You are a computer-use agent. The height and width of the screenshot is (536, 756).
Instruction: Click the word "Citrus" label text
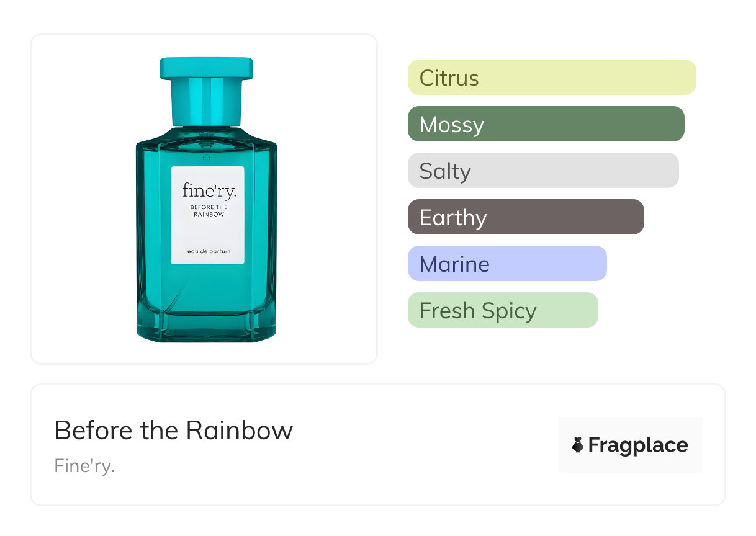tap(449, 78)
